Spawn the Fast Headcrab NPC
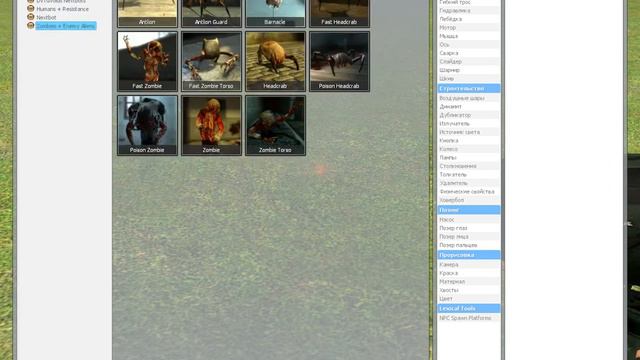Image resolution: width=640 pixels, height=360 pixels. tap(339, 13)
